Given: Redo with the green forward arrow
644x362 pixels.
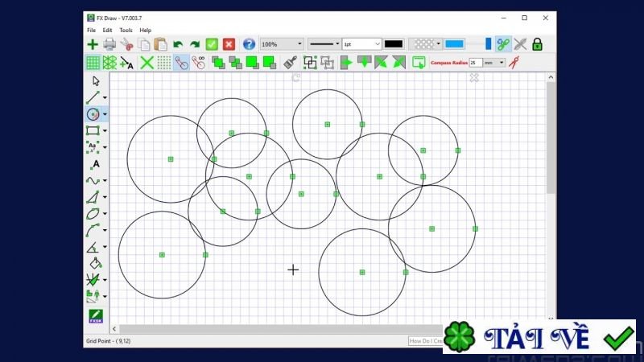Looking at the screenshot, I should [x=195, y=44].
